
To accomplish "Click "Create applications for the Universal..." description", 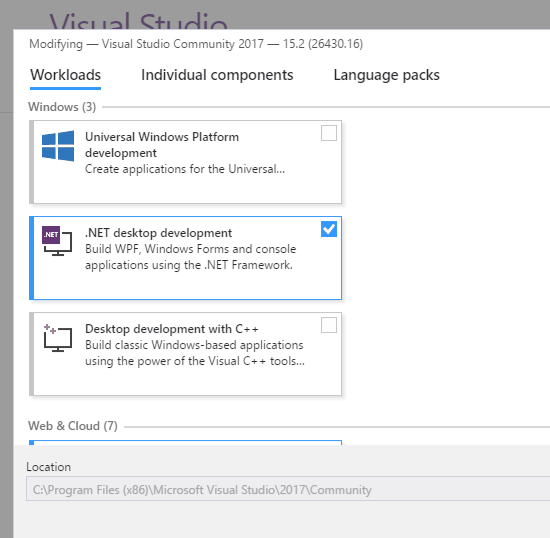I will tap(185, 169).
